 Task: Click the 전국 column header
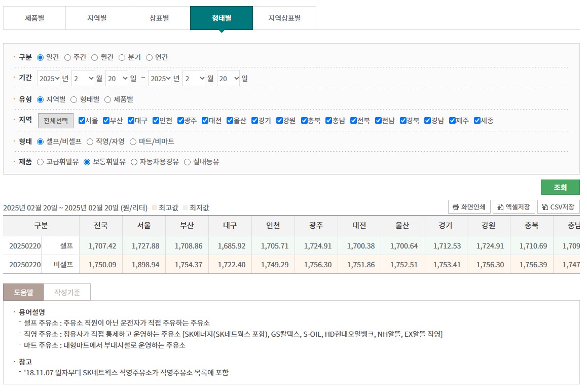click(x=101, y=225)
